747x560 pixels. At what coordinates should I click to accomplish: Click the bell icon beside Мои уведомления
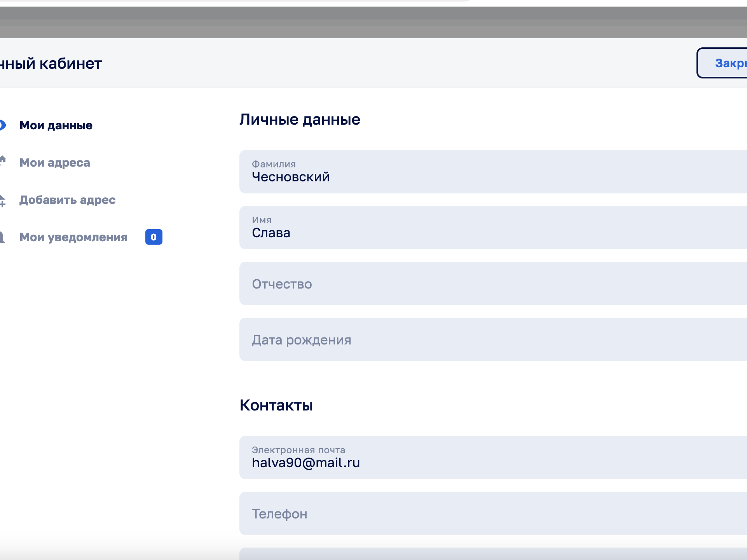(x=2, y=237)
